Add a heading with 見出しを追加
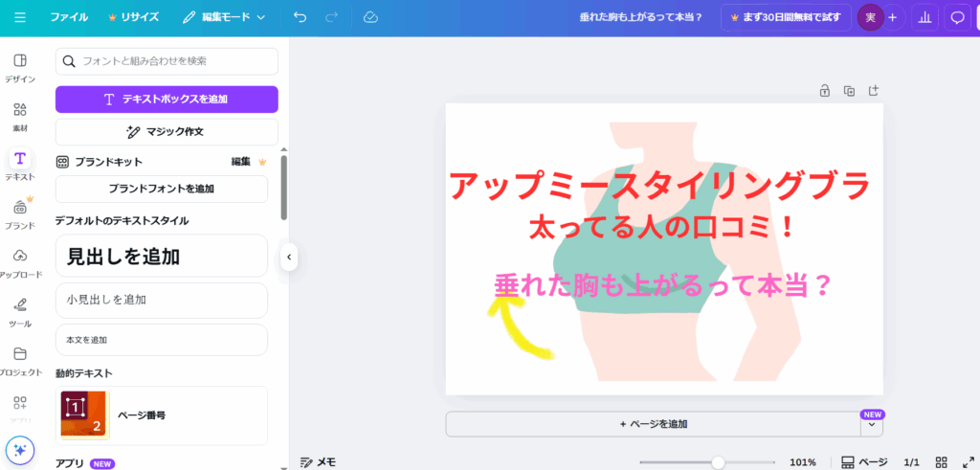This screenshot has height=470, width=980. 162,256
